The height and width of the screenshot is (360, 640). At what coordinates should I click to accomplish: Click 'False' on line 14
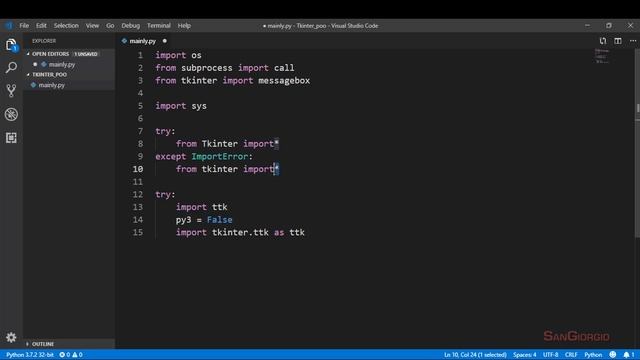tap(220, 220)
